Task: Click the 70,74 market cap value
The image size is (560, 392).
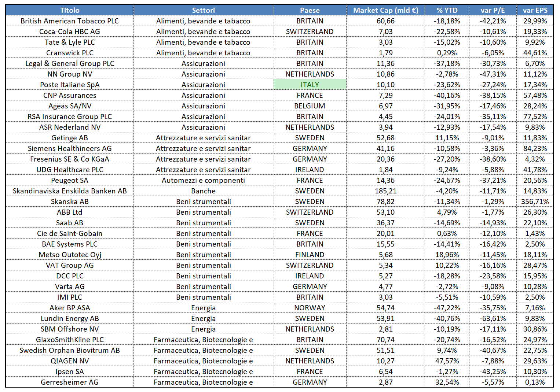Action: coord(385,340)
